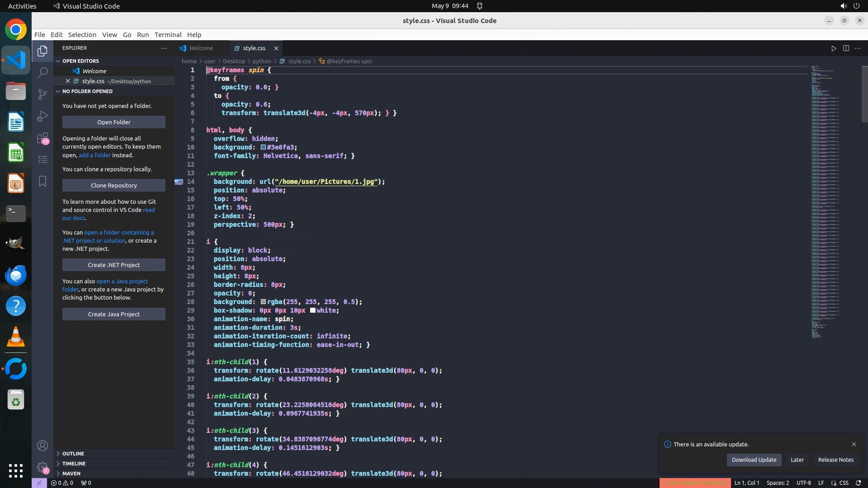Close the style.css editor tab

coord(276,48)
